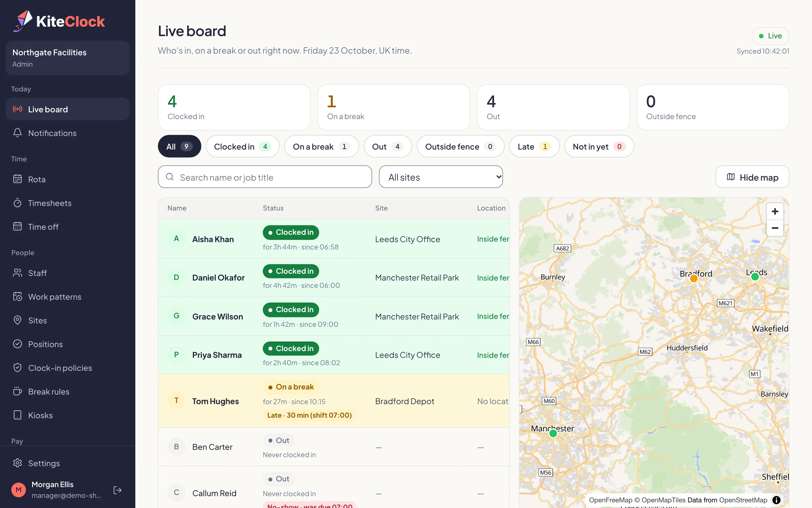Select the All filter chip
812x508 pixels.
180,146
